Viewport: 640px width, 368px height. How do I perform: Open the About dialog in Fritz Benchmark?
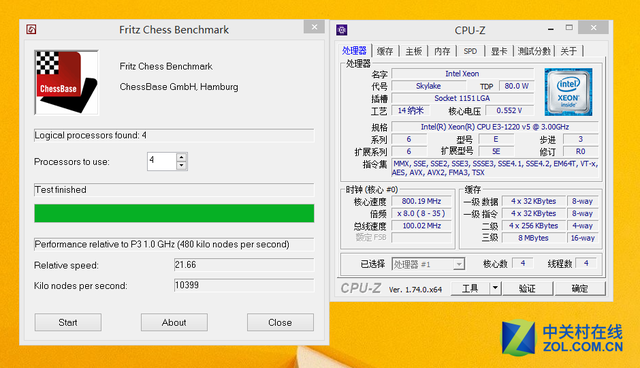[x=174, y=322]
